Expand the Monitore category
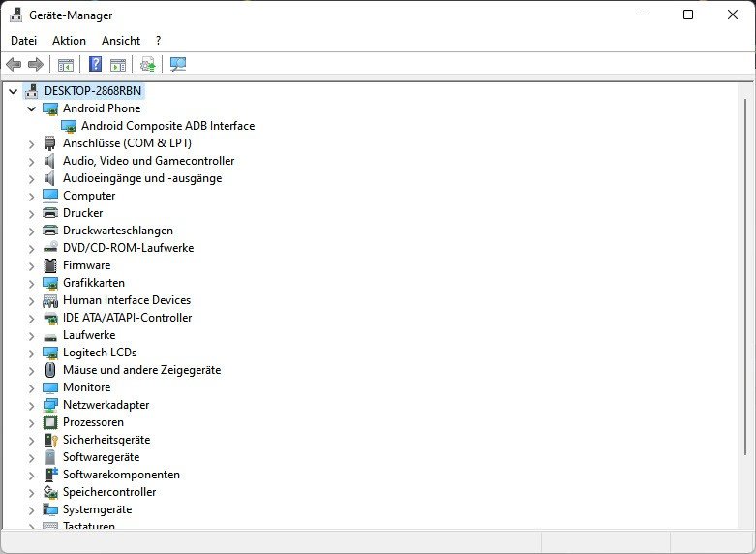The width and height of the screenshot is (756, 554). [x=31, y=387]
